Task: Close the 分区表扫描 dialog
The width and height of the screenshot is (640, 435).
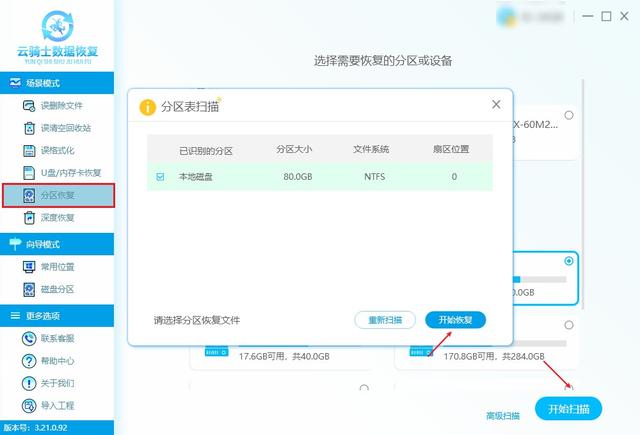Action: pos(496,104)
